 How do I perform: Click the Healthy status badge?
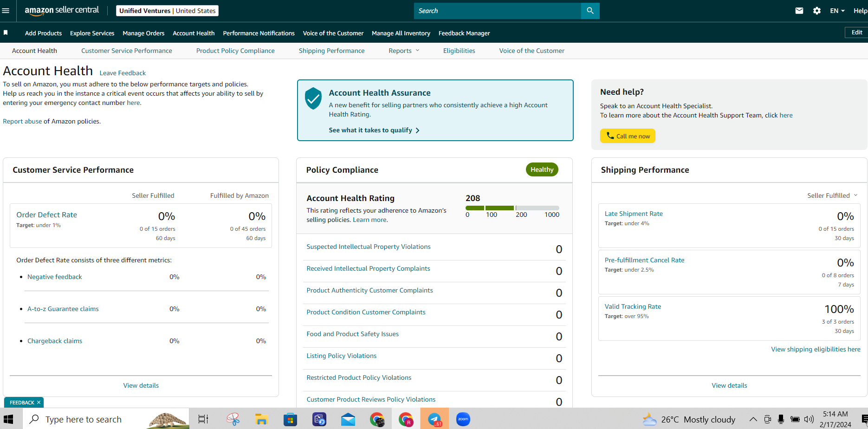(x=542, y=169)
